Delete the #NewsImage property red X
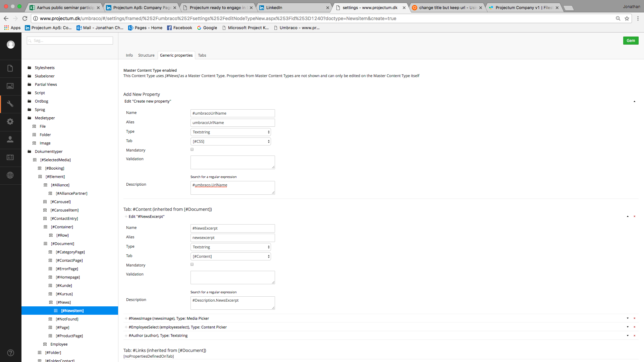 (x=634, y=318)
